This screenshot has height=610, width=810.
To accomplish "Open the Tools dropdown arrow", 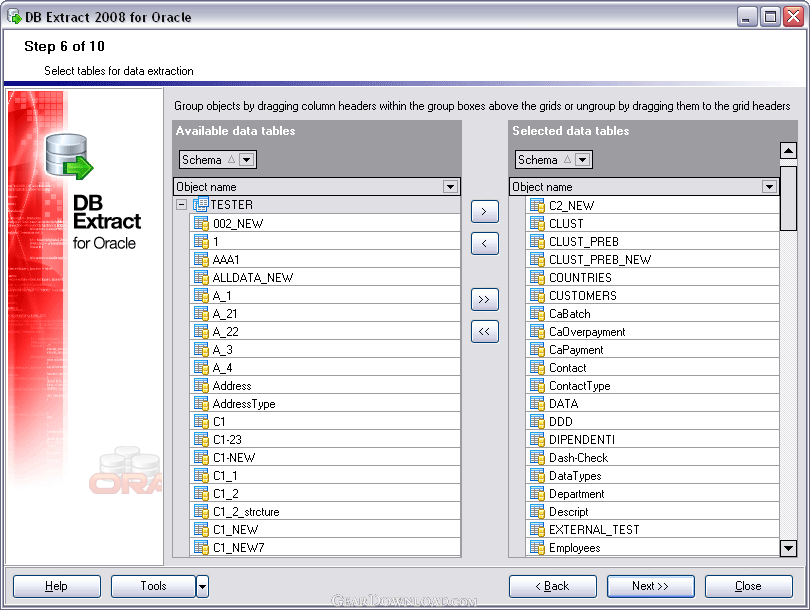I will point(202,586).
